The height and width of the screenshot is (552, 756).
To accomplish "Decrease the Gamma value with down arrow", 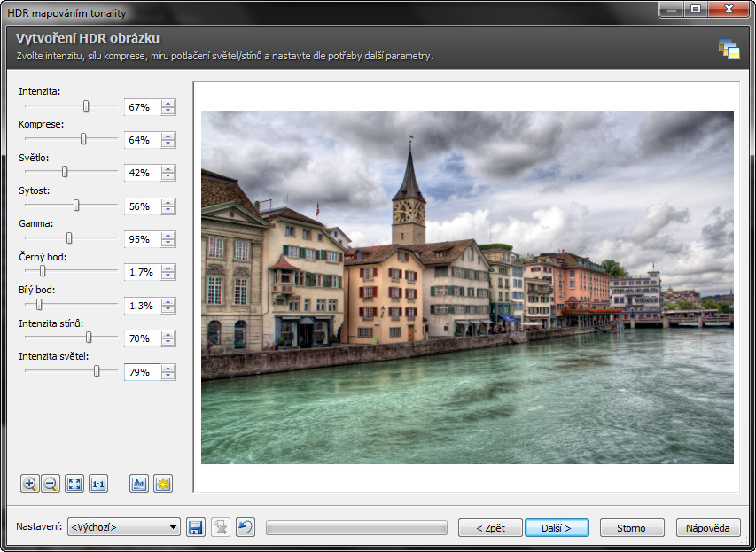I will click(168, 243).
